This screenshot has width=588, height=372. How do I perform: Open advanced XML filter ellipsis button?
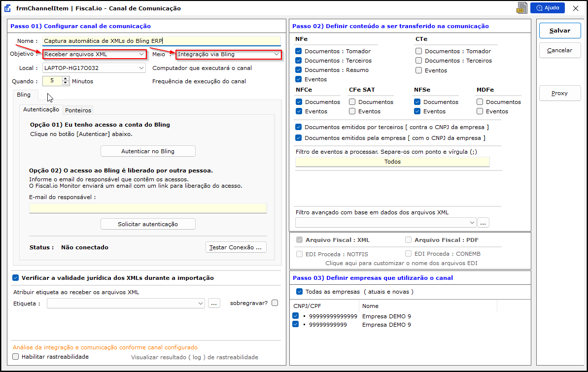point(483,223)
